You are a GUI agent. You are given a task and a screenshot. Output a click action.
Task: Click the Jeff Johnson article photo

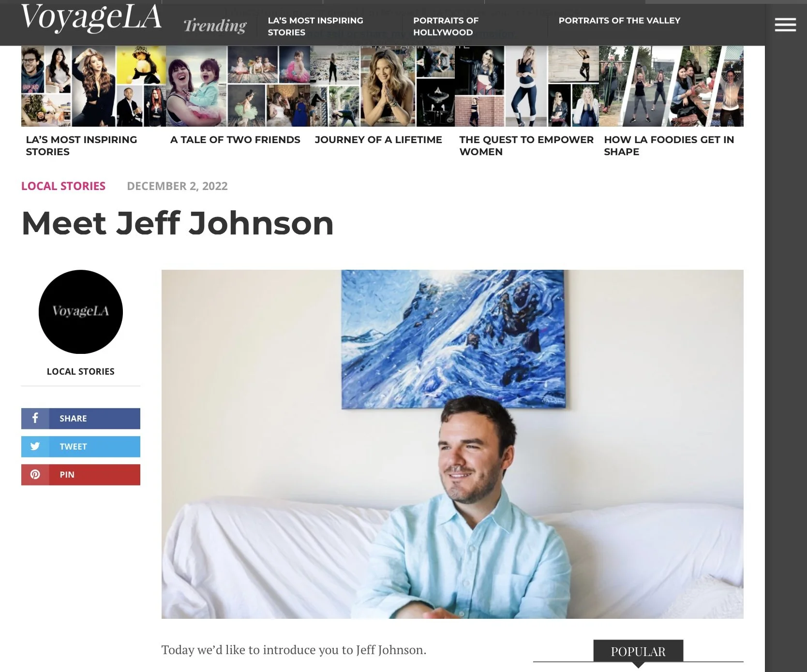(x=452, y=444)
